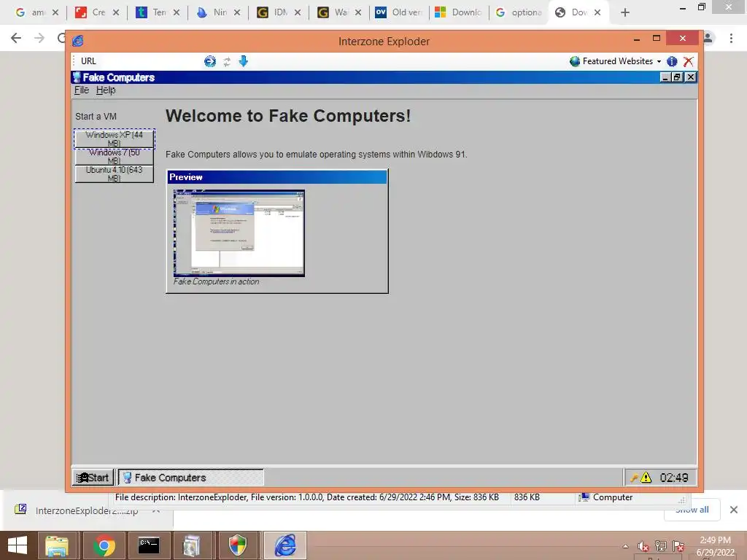Screen dimensions: 747x560
Task: Start the Windows 7 virtual machine
Action: (115, 156)
